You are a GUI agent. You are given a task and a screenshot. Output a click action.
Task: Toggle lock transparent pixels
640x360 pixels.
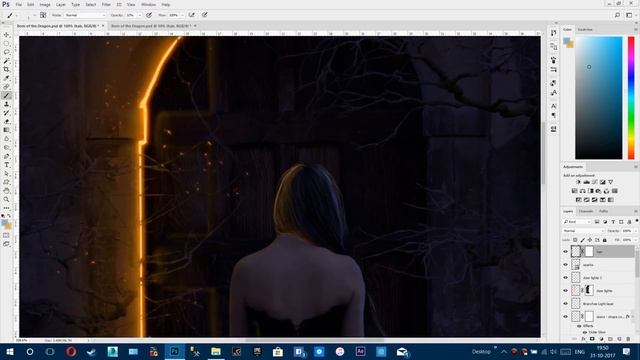tap(575, 240)
